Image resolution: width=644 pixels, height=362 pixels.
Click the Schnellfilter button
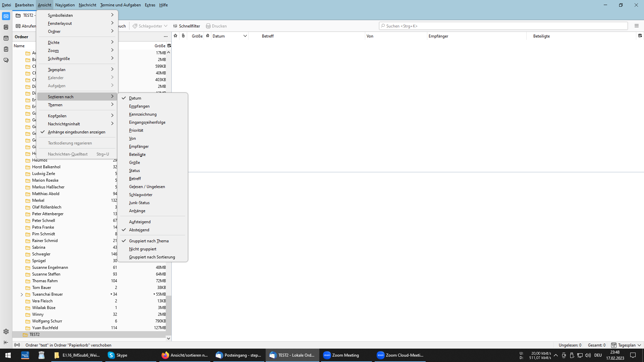click(x=186, y=26)
